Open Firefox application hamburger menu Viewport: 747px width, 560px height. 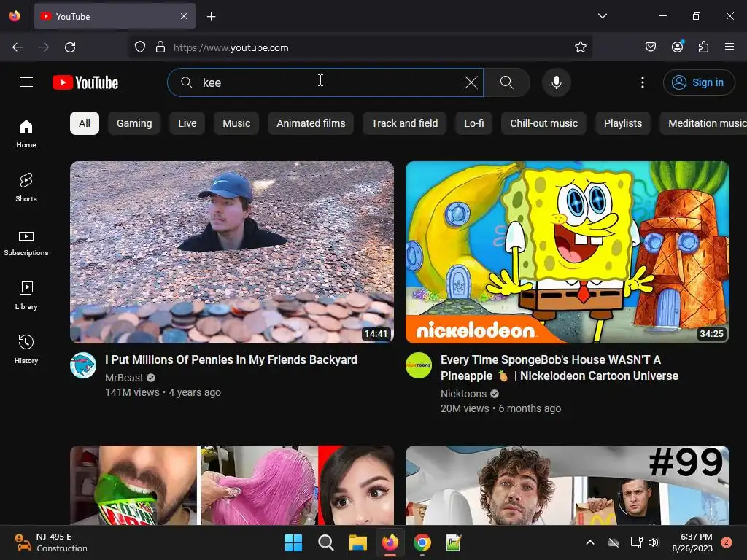point(729,47)
